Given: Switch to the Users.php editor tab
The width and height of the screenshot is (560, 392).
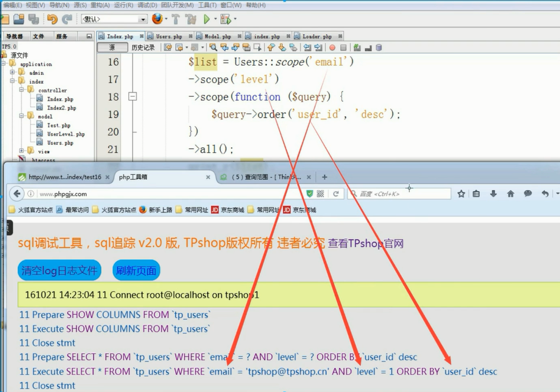Looking at the screenshot, I should (169, 36).
